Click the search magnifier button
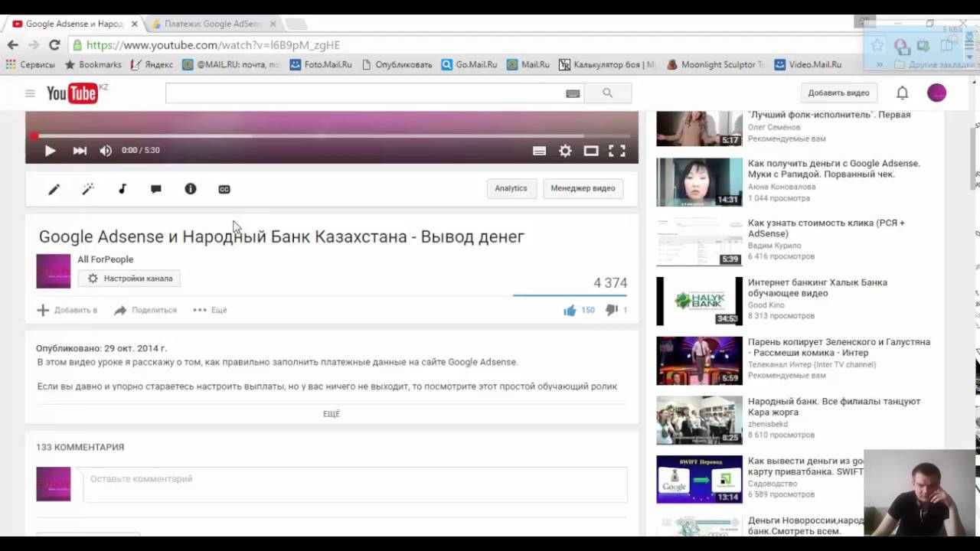Image resolution: width=980 pixels, height=551 pixels. tap(608, 93)
